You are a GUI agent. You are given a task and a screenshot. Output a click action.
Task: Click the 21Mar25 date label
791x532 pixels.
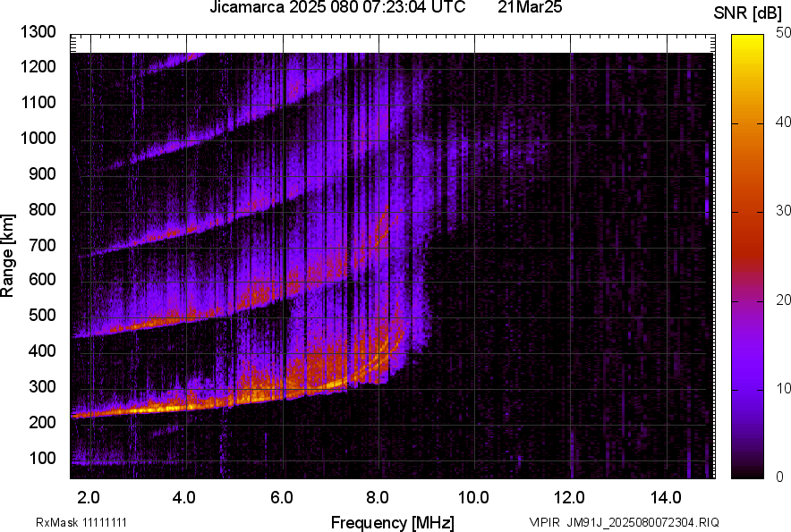(523, 8)
